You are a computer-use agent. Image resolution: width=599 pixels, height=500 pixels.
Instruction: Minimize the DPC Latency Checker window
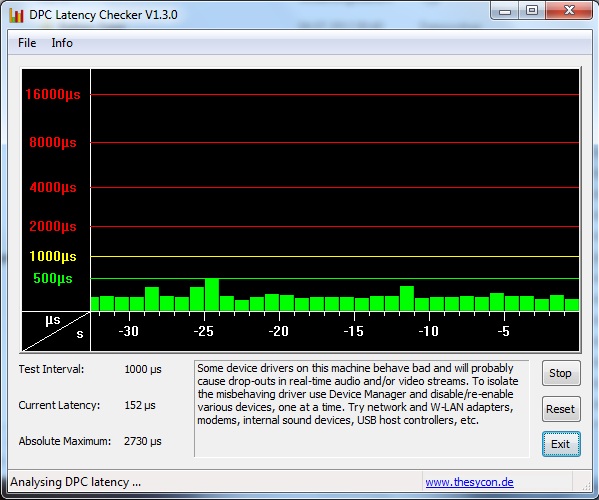(505, 11)
